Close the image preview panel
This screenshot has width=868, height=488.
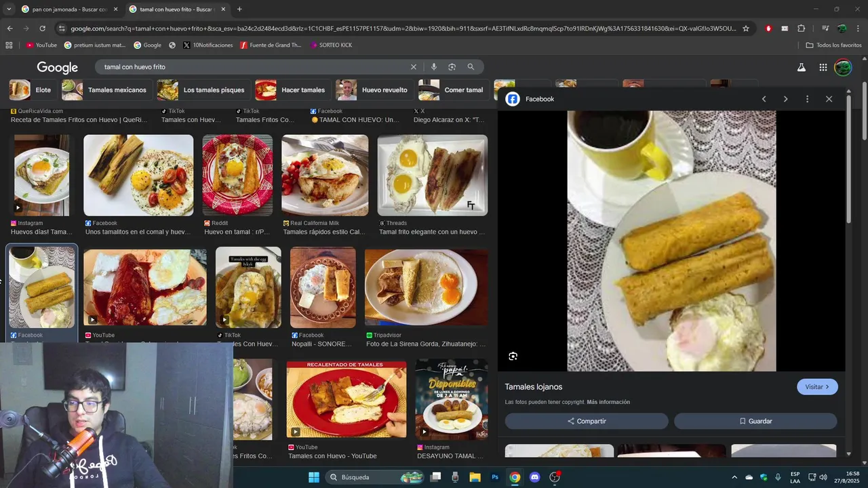pyautogui.click(x=829, y=99)
